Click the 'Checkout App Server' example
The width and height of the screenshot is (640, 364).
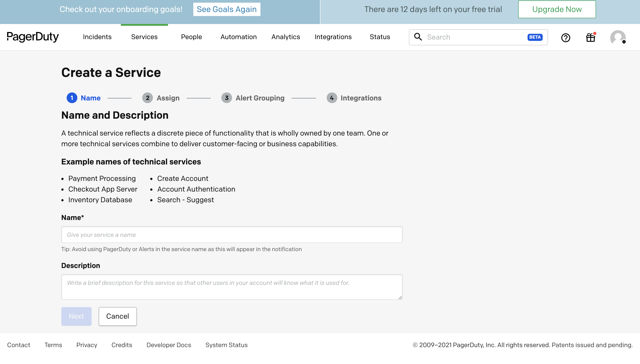[103, 189]
